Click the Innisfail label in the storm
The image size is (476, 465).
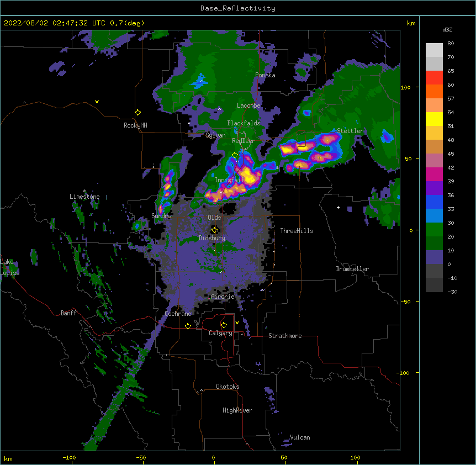(x=229, y=180)
